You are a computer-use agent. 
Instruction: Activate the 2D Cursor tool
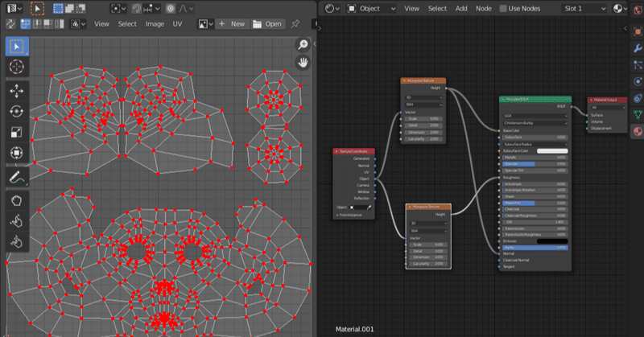point(17,67)
